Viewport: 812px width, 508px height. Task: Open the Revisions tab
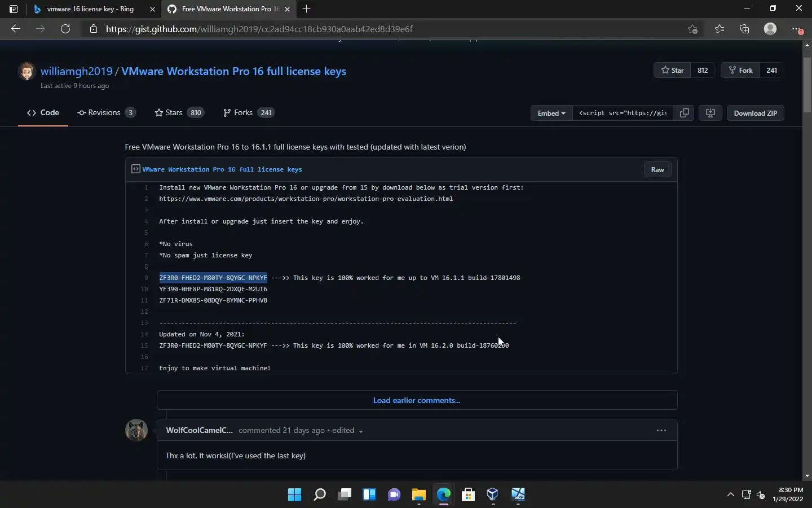(x=107, y=112)
